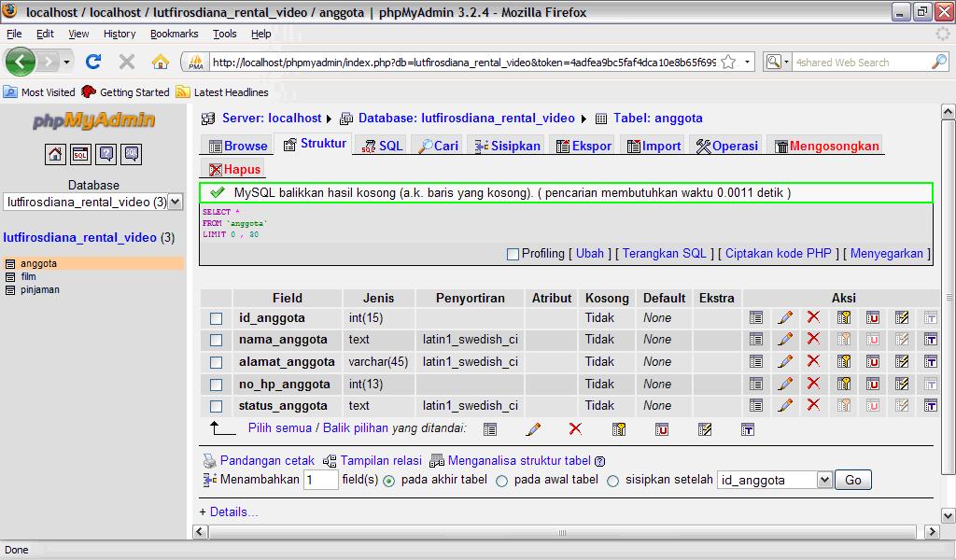Open the pinjaman table in sidebar

pos(40,289)
